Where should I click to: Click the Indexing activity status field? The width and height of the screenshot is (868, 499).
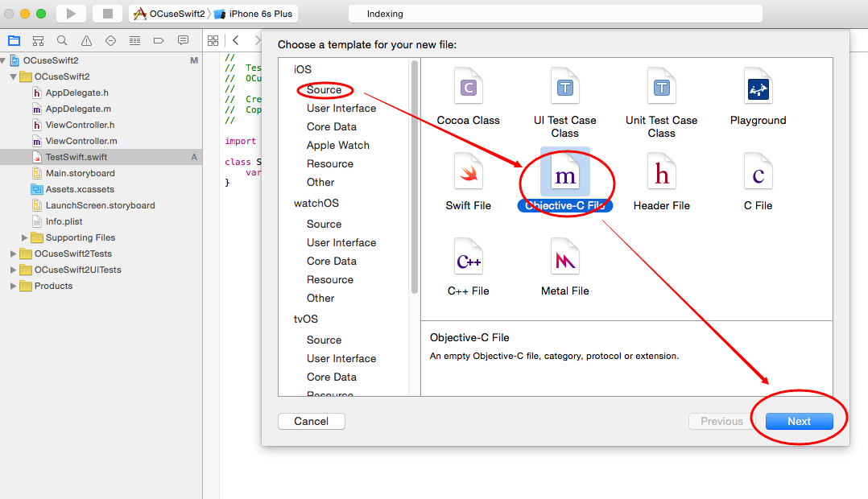coord(556,14)
